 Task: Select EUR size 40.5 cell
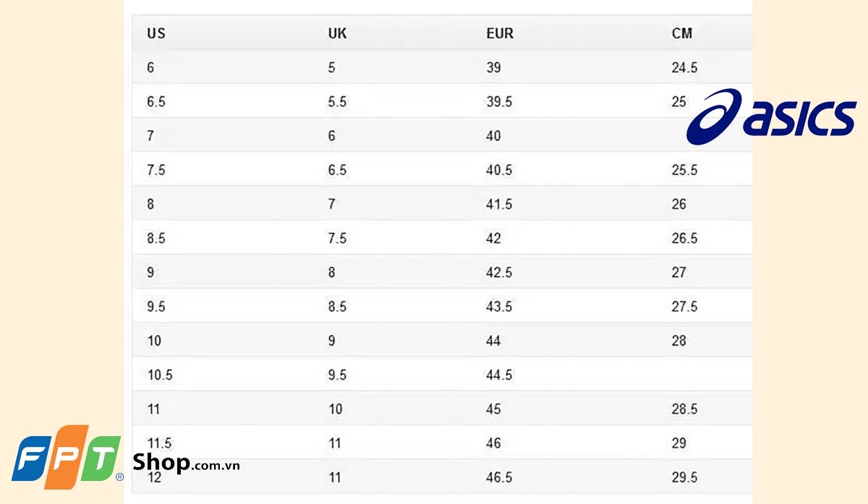[499, 170]
